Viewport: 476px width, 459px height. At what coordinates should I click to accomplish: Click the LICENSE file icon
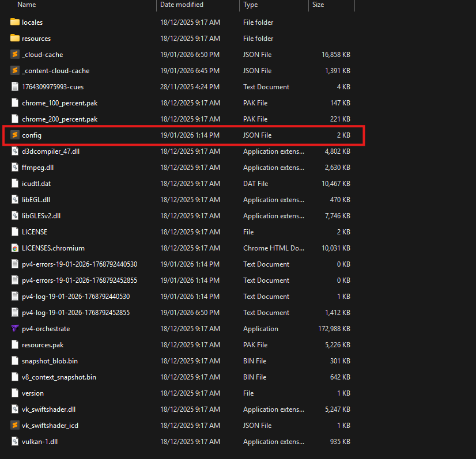click(x=15, y=232)
